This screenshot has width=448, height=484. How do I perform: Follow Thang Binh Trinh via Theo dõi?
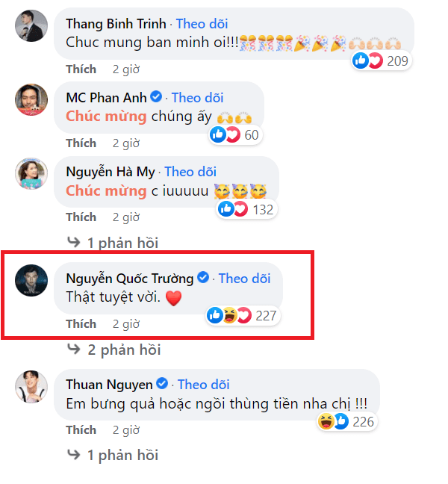point(202,24)
